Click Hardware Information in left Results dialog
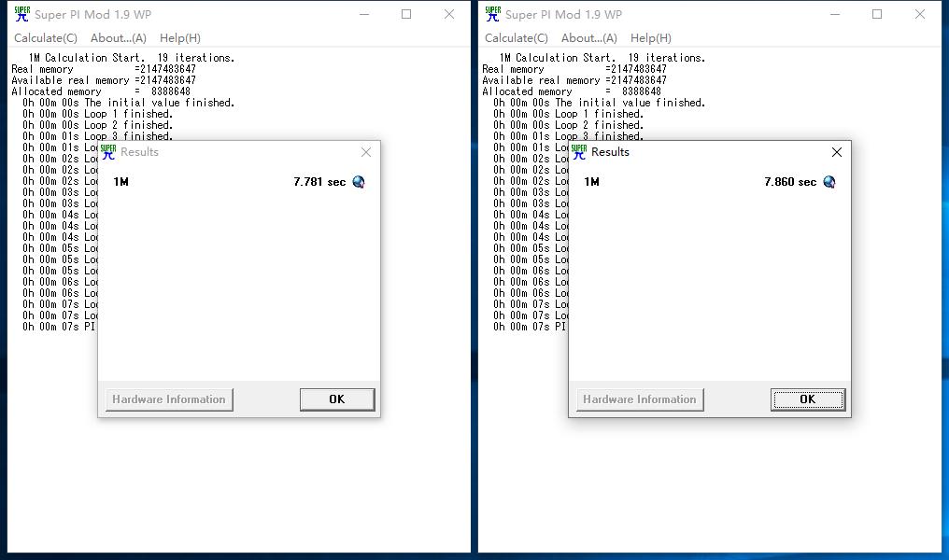This screenshot has height=560, width=949. point(169,399)
